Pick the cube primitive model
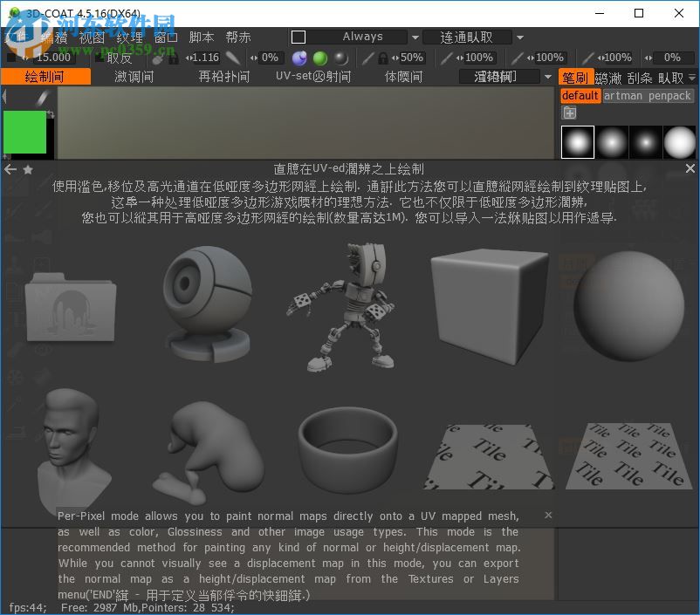Screen dimensions: 700x615 coord(490,306)
